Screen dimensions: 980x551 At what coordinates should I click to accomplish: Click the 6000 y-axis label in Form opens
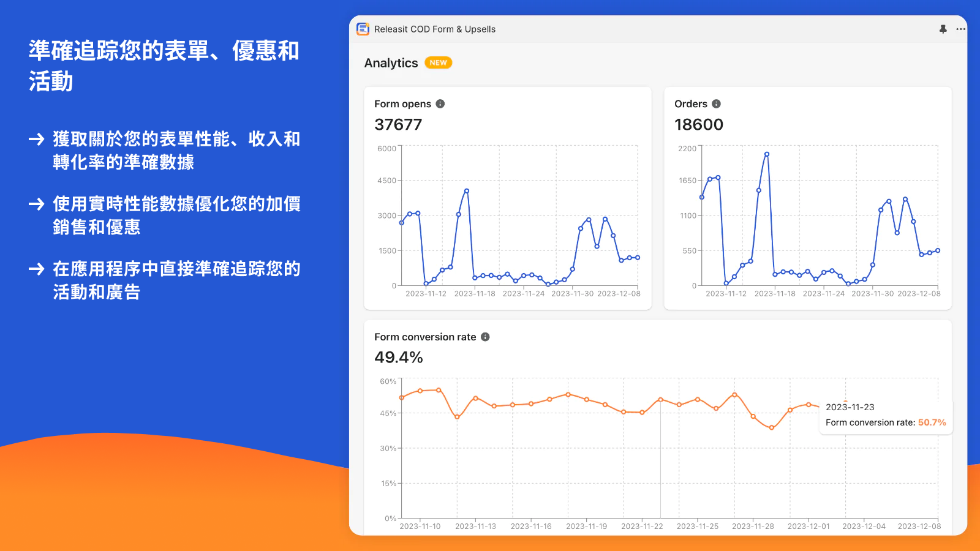386,149
